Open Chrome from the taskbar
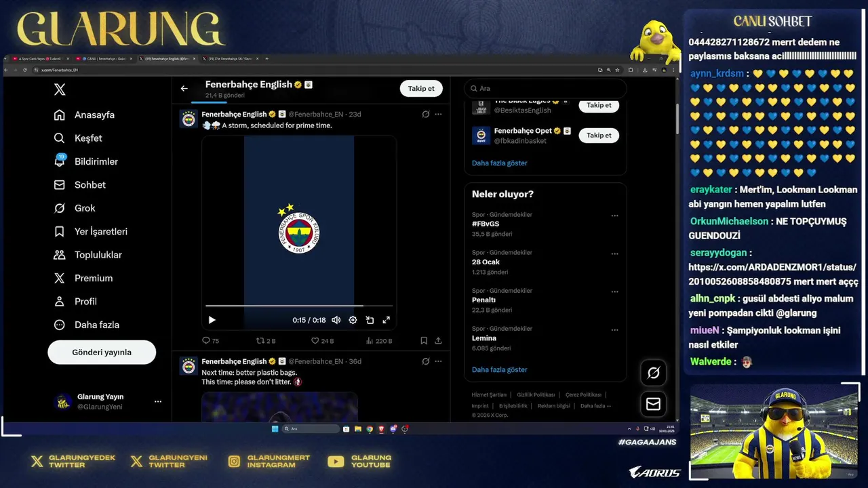 (x=370, y=428)
